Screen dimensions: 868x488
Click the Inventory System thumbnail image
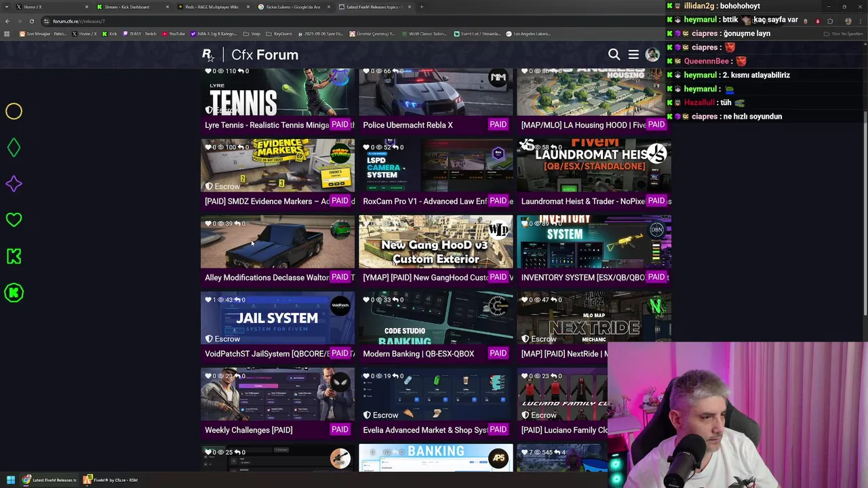(594, 242)
